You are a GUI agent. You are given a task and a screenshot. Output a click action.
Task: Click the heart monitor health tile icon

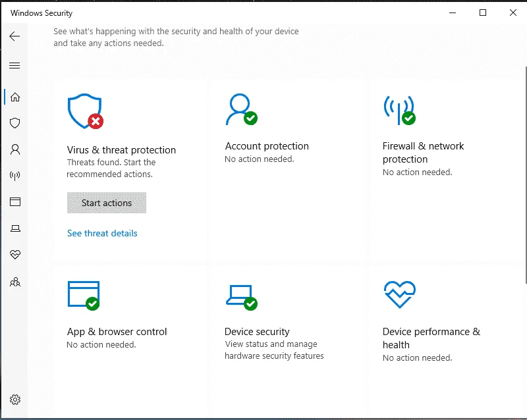point(400,294)
